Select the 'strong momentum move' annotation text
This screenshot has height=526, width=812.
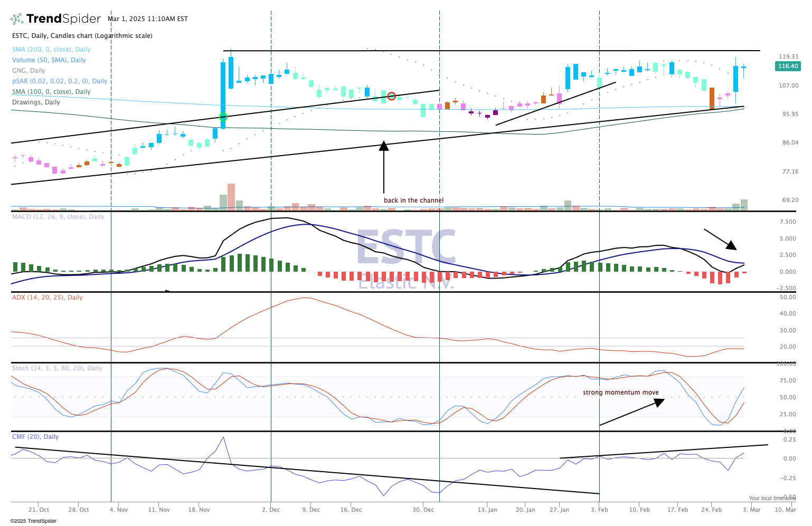(x=621, y=393)
